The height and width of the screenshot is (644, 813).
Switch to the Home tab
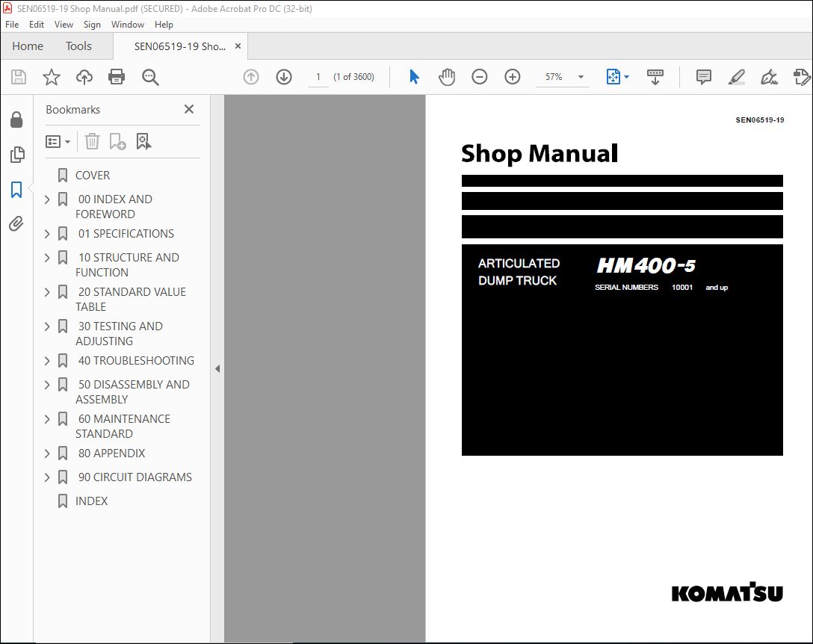click(x=28, y=46)
